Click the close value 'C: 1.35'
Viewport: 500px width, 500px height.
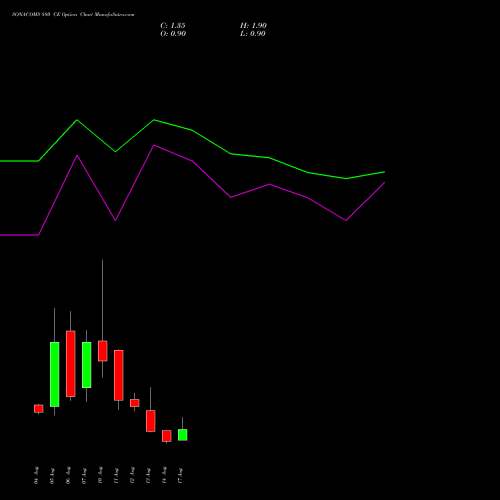(x=173, y=26)
